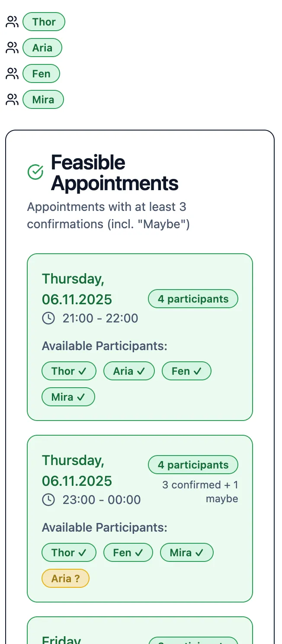282x644 pixels.
Task: Open the Thursday 21:00 - 22:00 appointment card
Action: (x=140, y=337)
